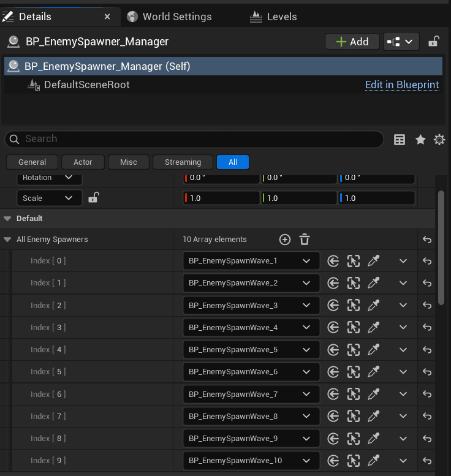The image size is (451, 476).
Task: Click the Details search field
Action: (x=196, y=139)
